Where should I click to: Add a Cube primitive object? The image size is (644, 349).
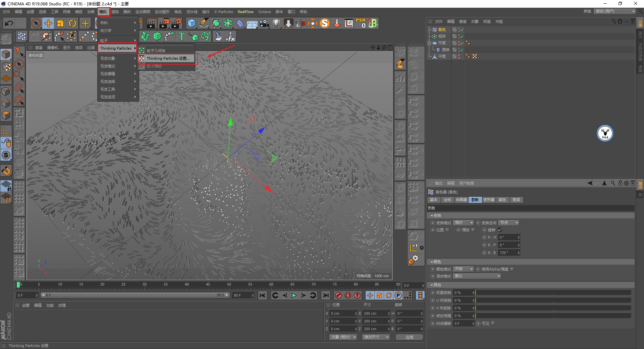tap(192, 23)
